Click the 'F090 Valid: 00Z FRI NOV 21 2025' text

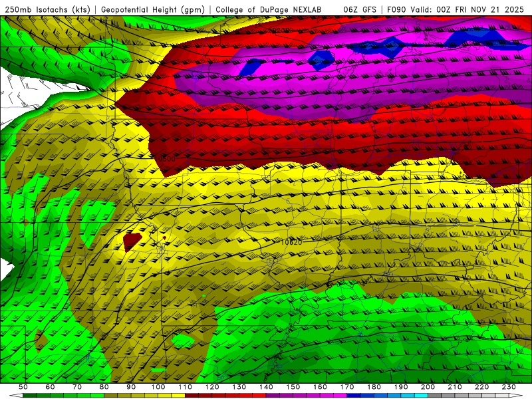click(456, 10)
